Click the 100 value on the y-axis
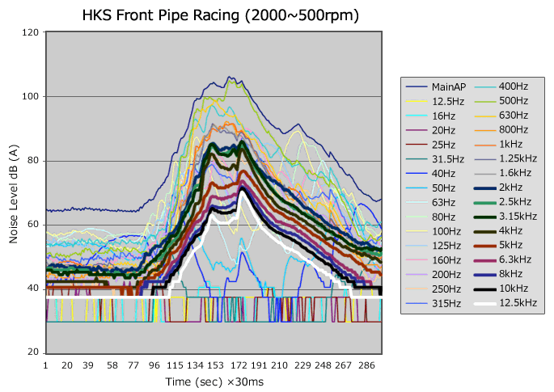 click(31, 96)
